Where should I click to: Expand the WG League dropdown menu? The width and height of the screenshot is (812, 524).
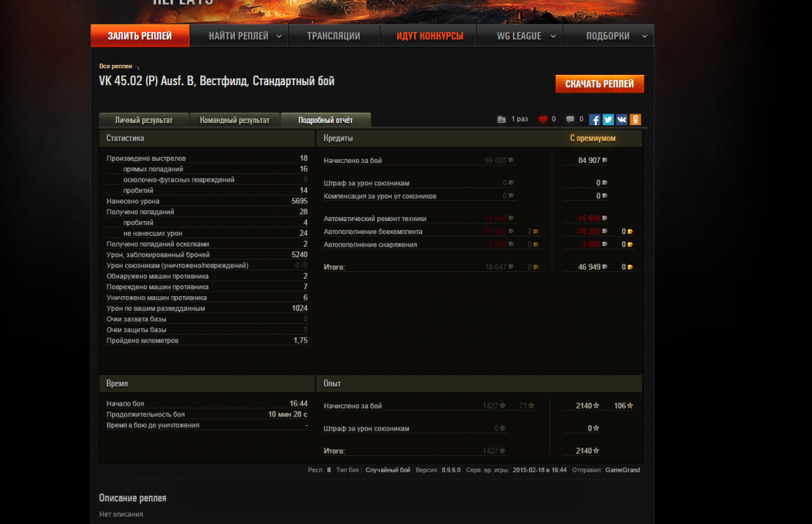[553, 37]
